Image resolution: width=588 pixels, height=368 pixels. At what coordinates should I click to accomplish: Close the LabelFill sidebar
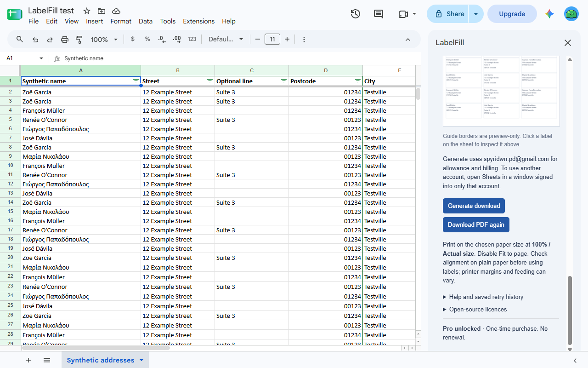[x=568, y=43]
